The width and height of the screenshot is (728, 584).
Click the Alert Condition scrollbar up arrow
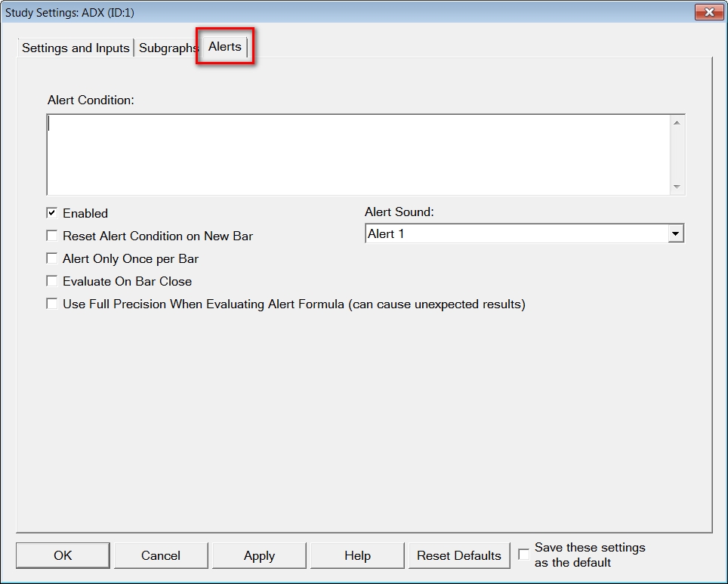[677, 123]
